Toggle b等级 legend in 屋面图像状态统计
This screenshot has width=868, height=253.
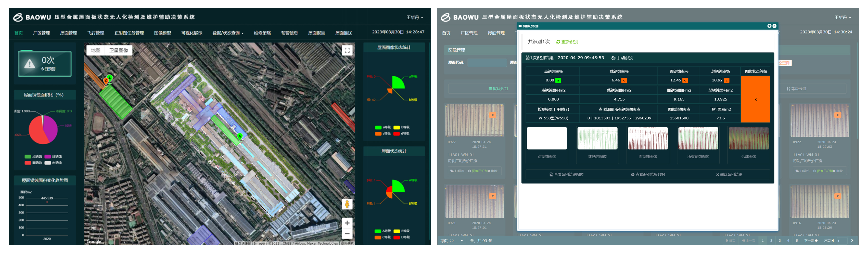pos(402,128)
